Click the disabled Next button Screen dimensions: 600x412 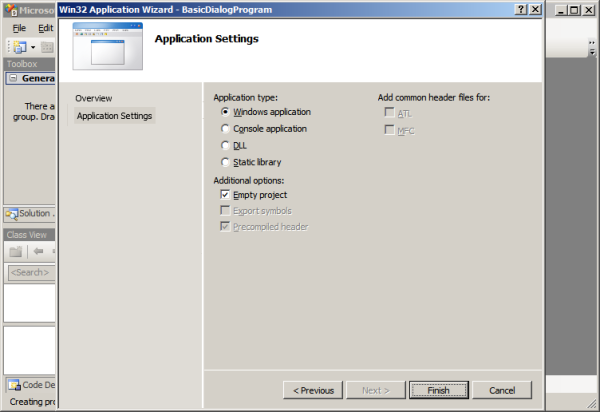pyautogui.click(x=376, y=390)
